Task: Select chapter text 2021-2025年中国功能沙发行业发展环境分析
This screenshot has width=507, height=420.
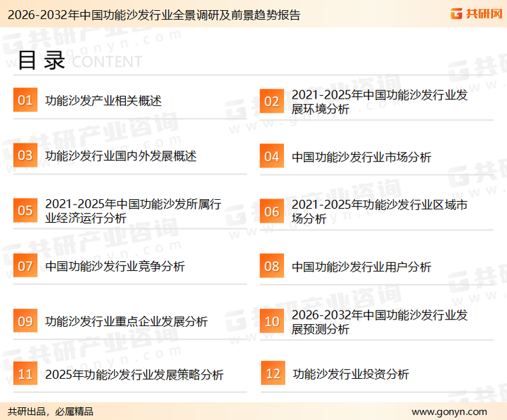Action: (380, 102)
